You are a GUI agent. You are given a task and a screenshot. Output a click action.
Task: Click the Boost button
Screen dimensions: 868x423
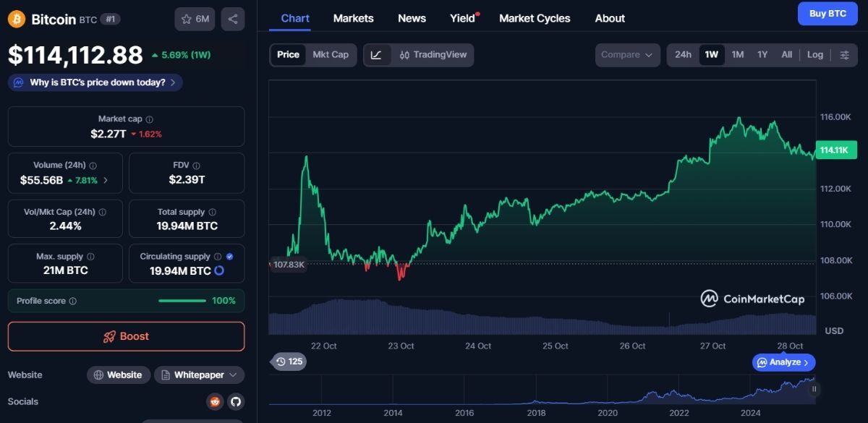click(x=126, y=336)
